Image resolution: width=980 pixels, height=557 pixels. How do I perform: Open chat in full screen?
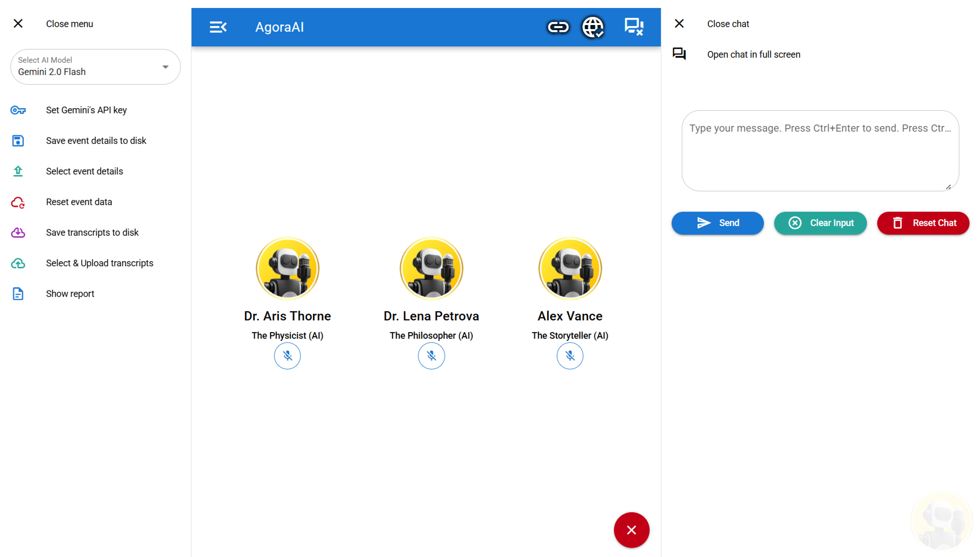(753, 55)
